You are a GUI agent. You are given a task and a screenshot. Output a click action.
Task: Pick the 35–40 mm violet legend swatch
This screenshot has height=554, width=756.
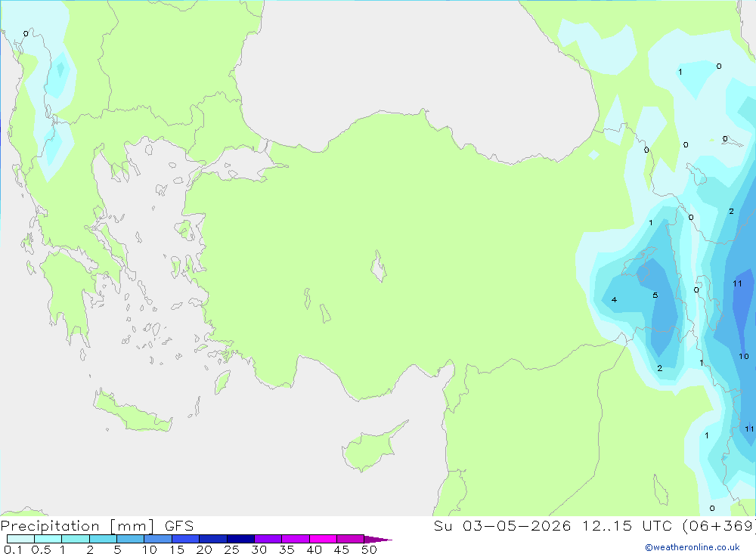tap(295, 539)
